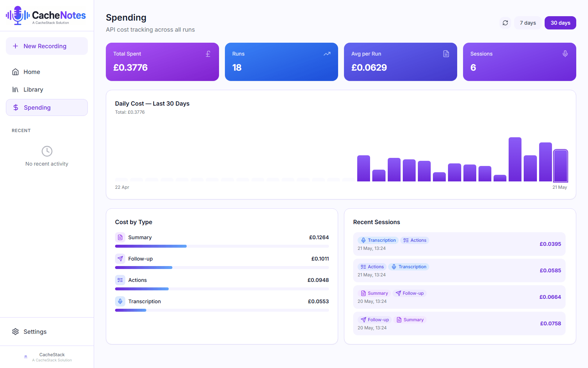Select the 30 days range
Screen dimensions: 588x368
tap(560, 23)
